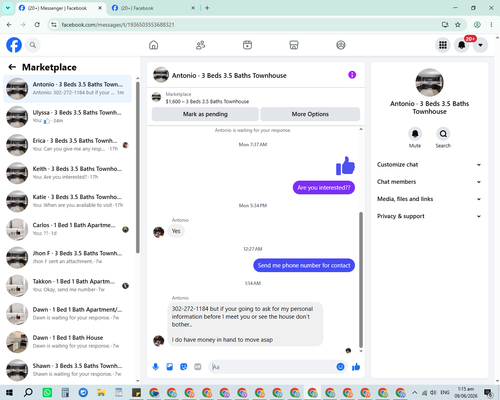Image resolution: width=500 pixels, height=400 pixels.
Task: Open Dawn 1 Bed 1 Bath House conversation
Action: point(67,342)
